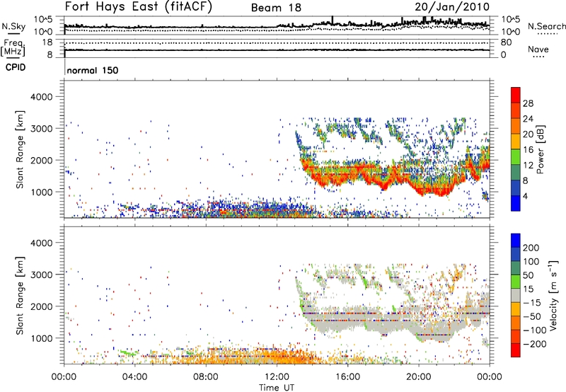
Task: Select the 'Freq. [MHz]' axis label
Action: pos(13,47)
